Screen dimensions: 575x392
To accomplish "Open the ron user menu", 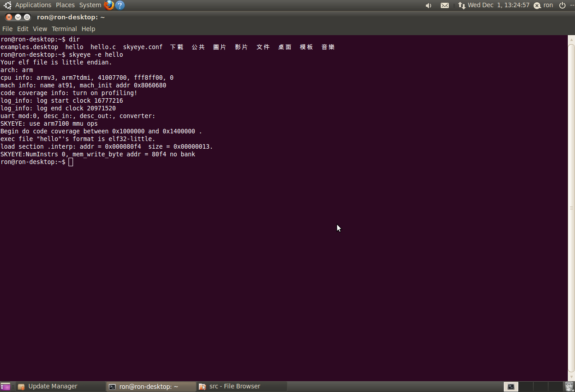I will [548, 5].
